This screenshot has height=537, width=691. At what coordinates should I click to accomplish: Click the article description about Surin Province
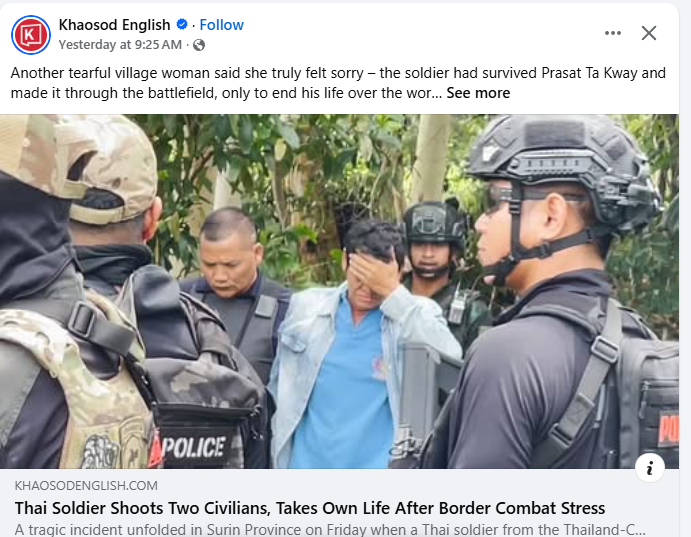click(x=331, y=529)
